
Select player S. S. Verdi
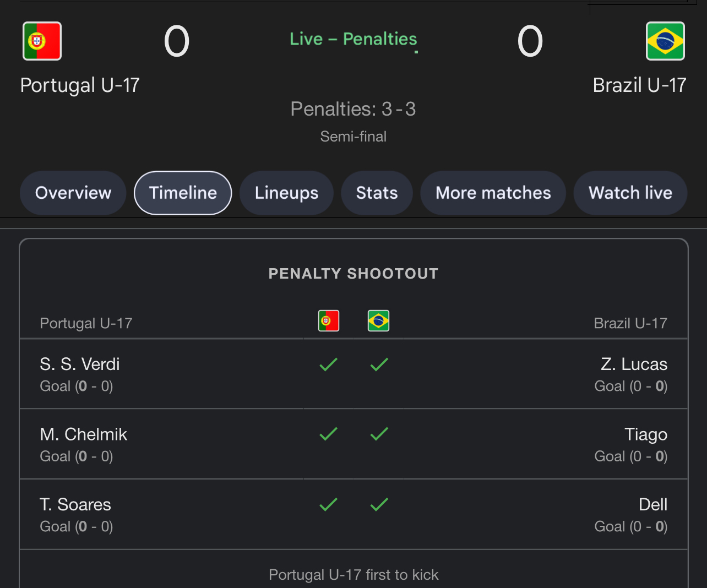click(x=80, y=364)
